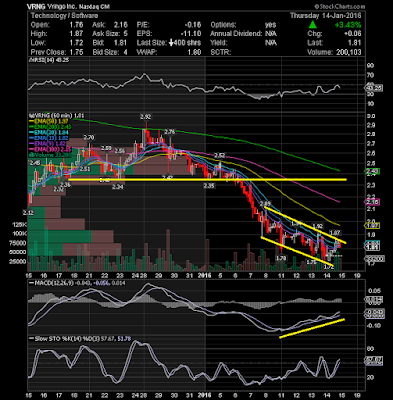The image size is (393, 400).
Task: Click the 2.92 price high label
Action: (146, 117)
